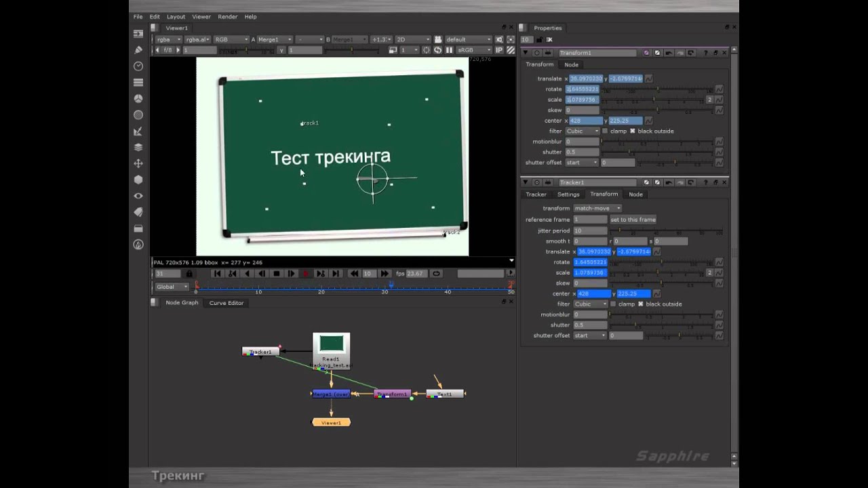Open the Layout menu
Viewport: 868px width, 488px height.
point(176,16)
